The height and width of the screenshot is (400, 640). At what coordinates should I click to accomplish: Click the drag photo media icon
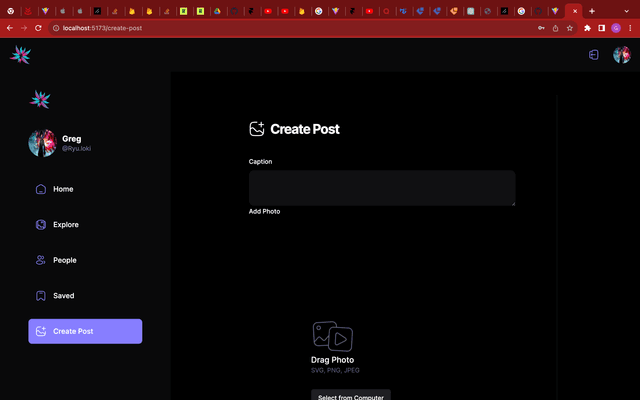click(332, 336)
